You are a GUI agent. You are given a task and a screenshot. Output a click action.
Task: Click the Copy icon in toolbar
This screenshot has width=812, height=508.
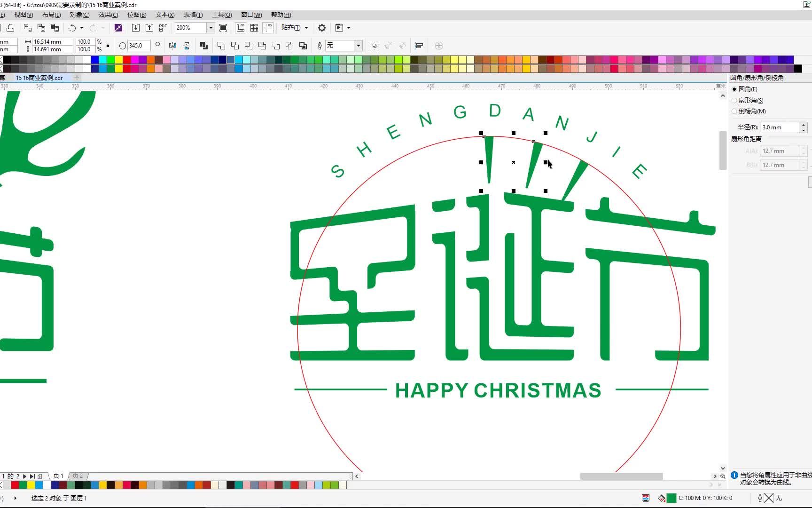pyautogui.click(x=41, y=28)
